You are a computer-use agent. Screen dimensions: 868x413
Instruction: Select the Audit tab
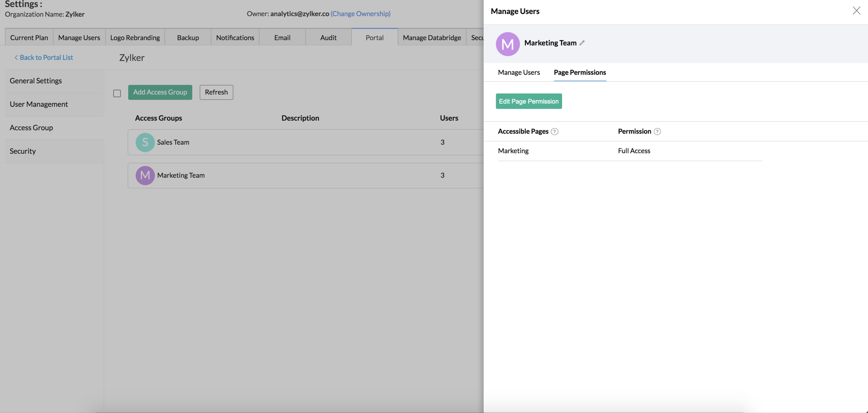pyautogui.click(x=328, y=37)
